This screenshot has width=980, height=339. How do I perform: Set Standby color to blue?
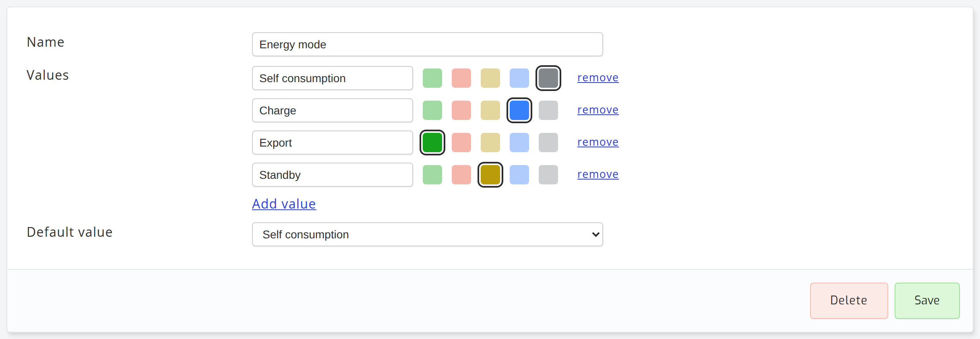point(519,175)
